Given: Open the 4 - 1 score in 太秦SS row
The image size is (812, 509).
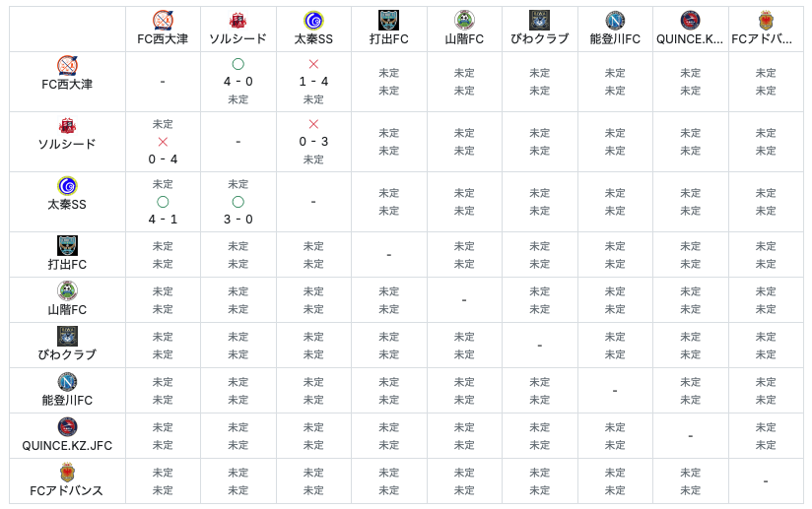Looking at the screenshot, I should point(163,220).
